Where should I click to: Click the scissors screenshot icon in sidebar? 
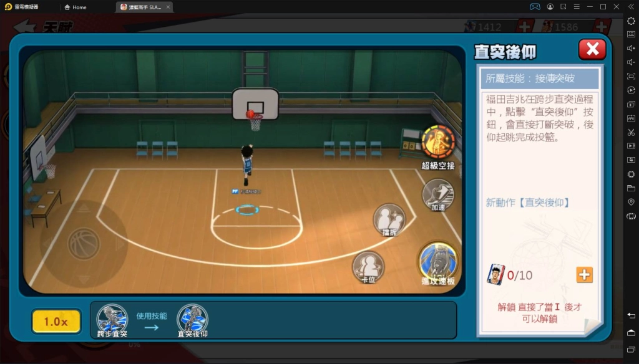click(631, 132)
